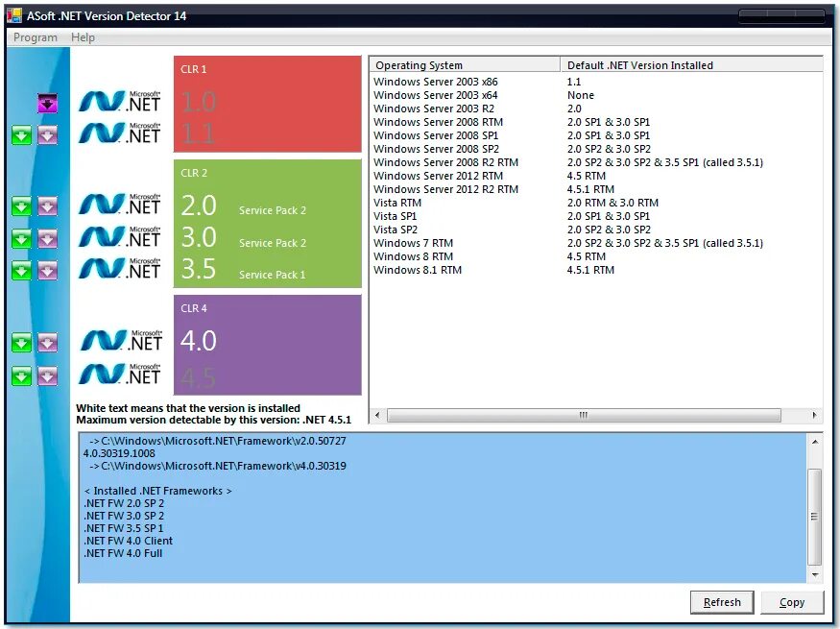This screenshot has width=840, height=629.
Task: Click the green download arrow beside .NET 3.5
Action: pos(21,271)
